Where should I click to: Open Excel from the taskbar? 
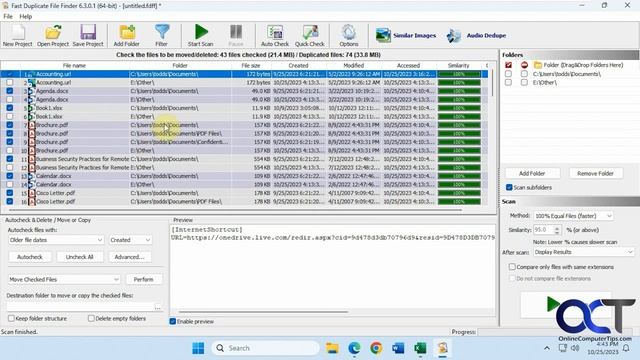(420, 348)
